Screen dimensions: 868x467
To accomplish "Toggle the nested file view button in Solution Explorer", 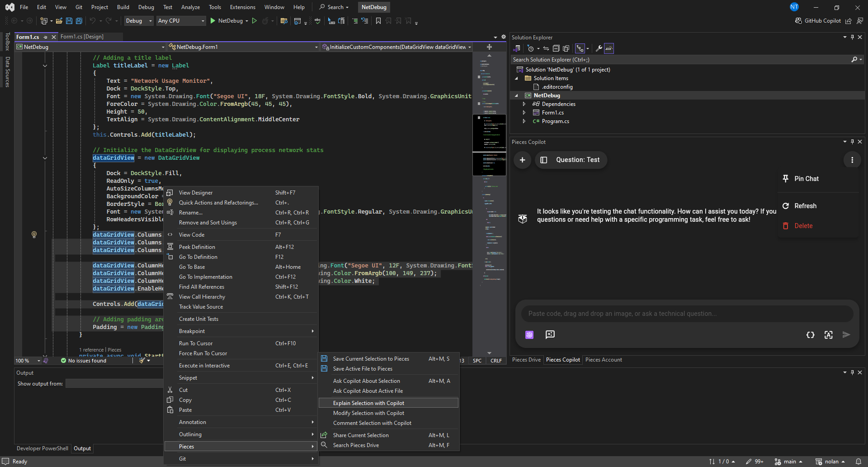I will click(x=580, y=48).
